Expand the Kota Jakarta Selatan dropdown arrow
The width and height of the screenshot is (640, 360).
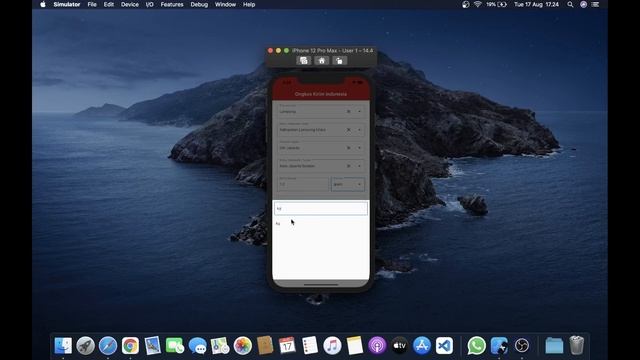(359, 166)
